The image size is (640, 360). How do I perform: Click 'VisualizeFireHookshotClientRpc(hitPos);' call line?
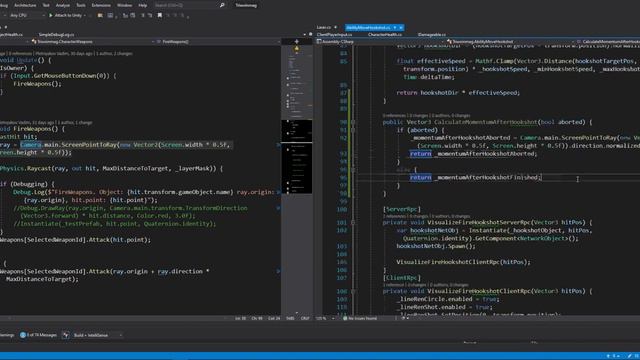pos(463,262)
